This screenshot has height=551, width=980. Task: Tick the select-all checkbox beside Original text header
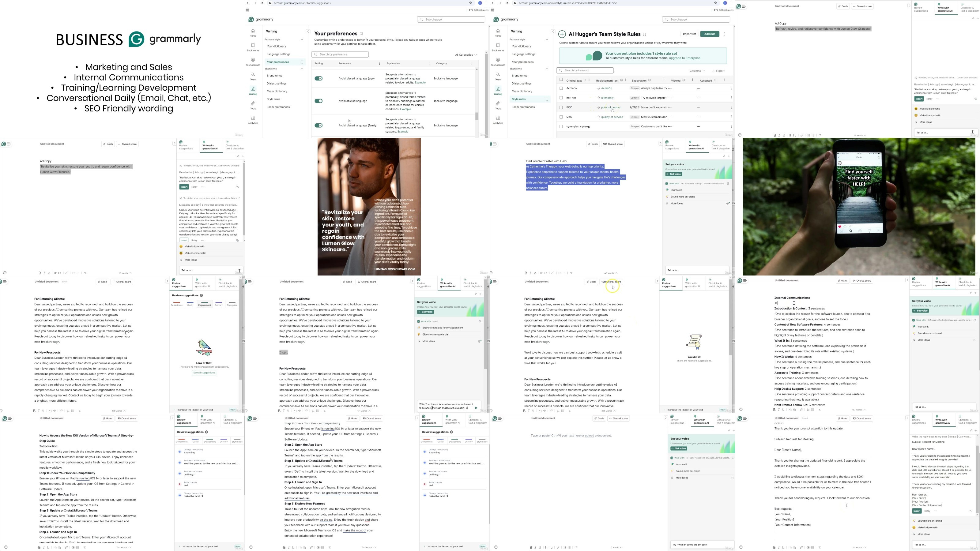(x=561, y=80)
